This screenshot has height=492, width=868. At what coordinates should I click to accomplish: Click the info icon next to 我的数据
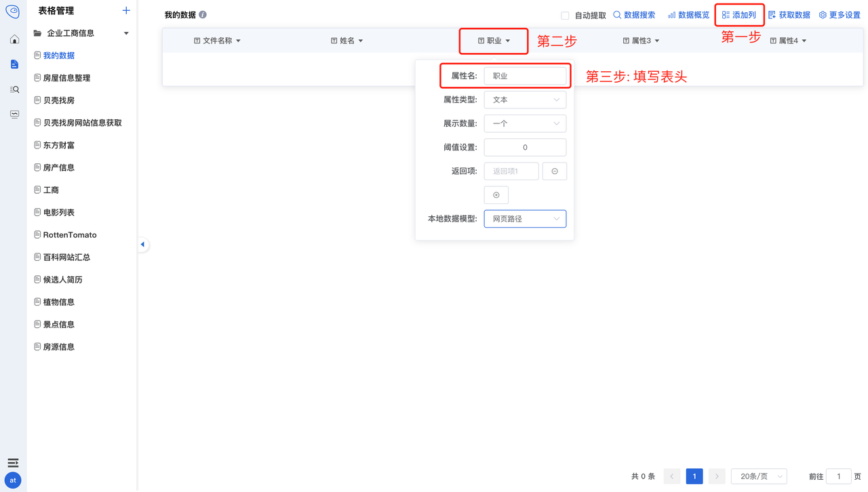point(203,14)
